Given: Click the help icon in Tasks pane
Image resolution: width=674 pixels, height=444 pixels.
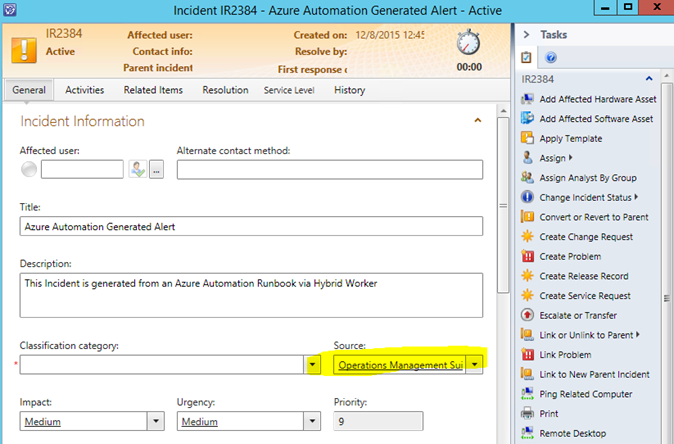Looking at the screenshot, I should tap(550, 58).
